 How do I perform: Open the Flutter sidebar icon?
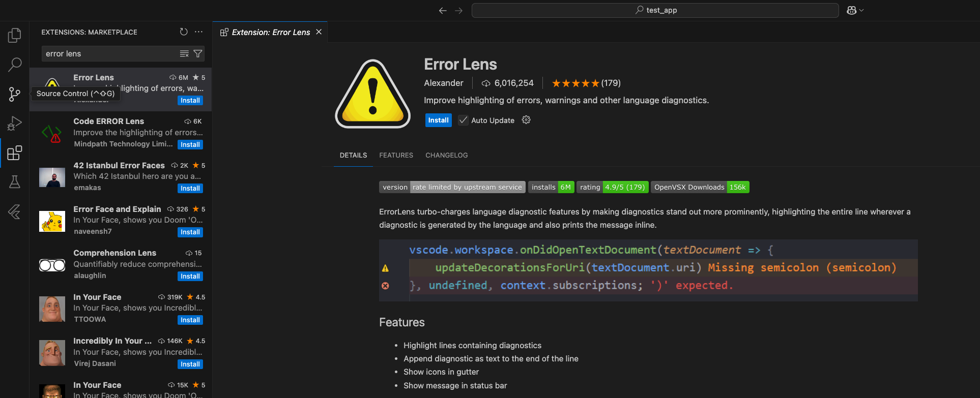coord(15,211)
